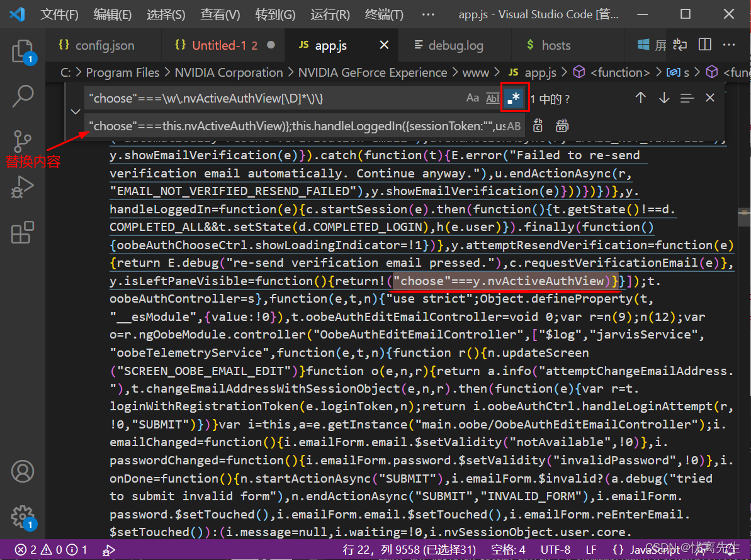This screenshot has height=560, width=751.
Task: Open the 选择(S) menu
Action: coord(166,15)
